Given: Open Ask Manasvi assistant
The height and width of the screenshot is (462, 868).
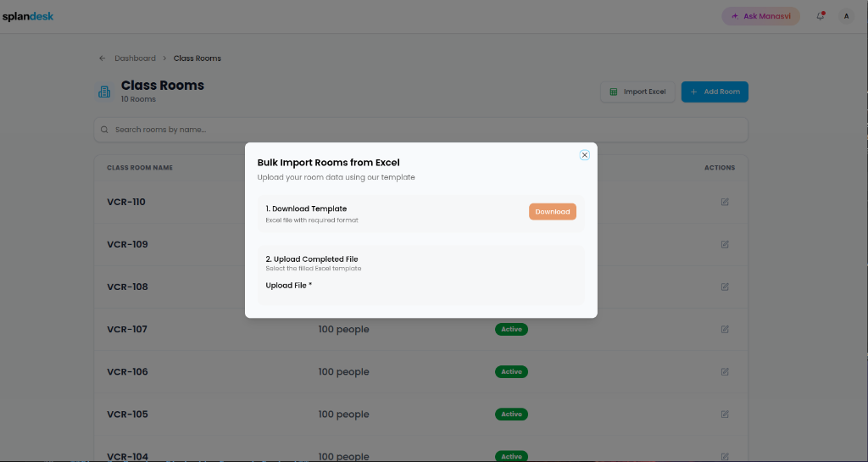Looking at the screenshot, I should tap(760, 16).
